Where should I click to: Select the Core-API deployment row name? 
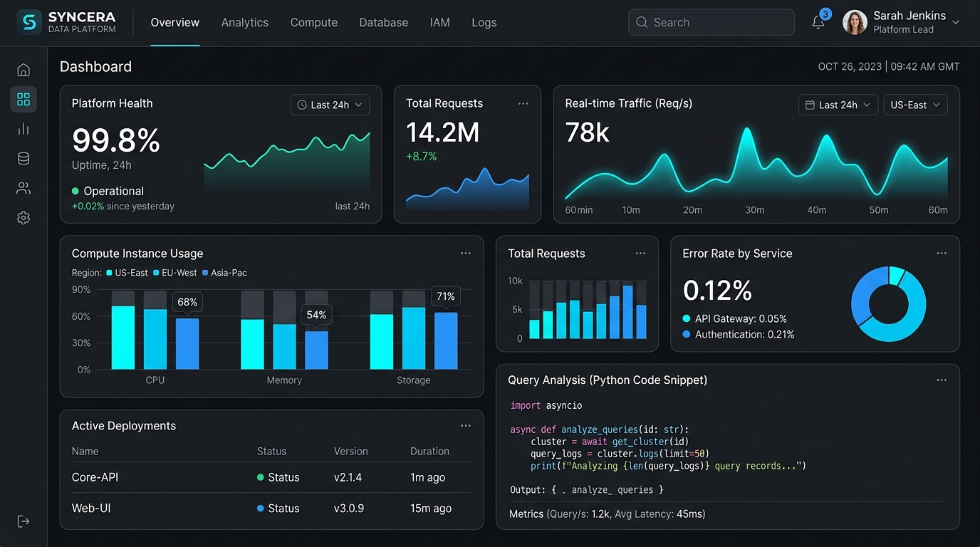click(95, 477)
